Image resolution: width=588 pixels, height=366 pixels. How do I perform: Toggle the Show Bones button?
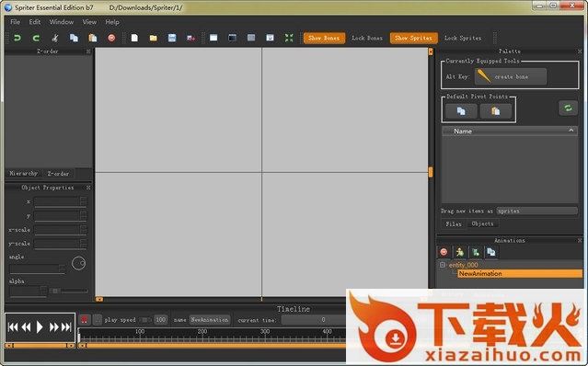tap(324, 38)
